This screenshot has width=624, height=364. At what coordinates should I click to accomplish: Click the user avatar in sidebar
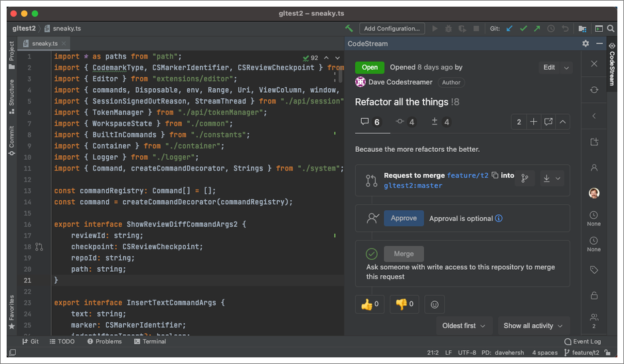coord(593,193)
